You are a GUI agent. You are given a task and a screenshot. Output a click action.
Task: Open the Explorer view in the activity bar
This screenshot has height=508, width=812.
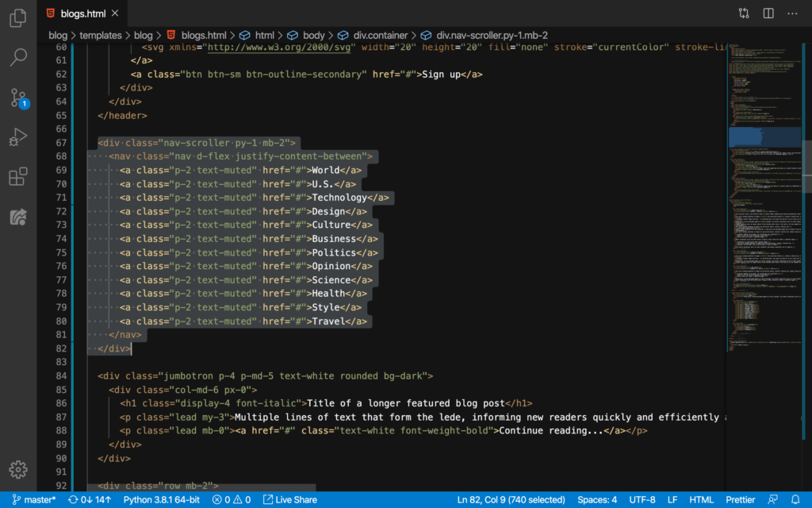18,18
